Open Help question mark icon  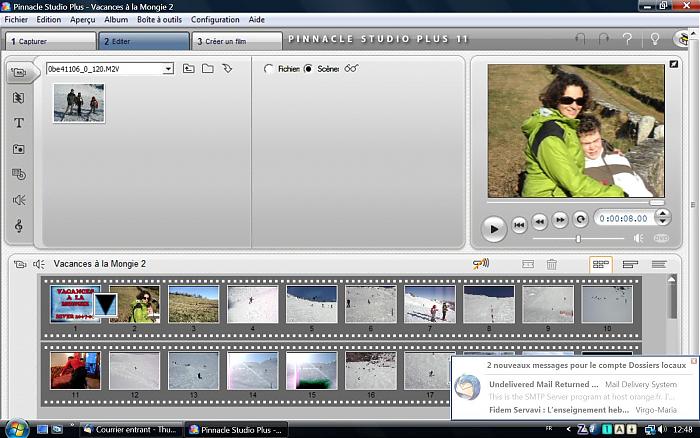click(x=627, y=39)
